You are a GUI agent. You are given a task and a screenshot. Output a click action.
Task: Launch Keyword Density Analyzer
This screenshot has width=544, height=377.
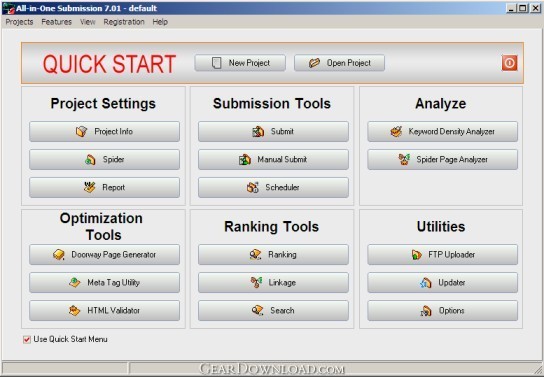443,131
